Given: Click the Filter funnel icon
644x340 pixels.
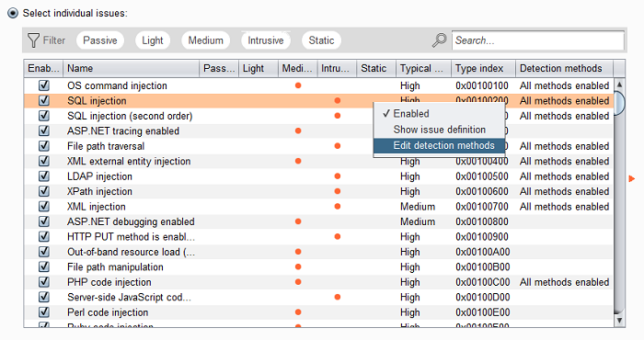Looking at the screenshot, I should (33, 40).
